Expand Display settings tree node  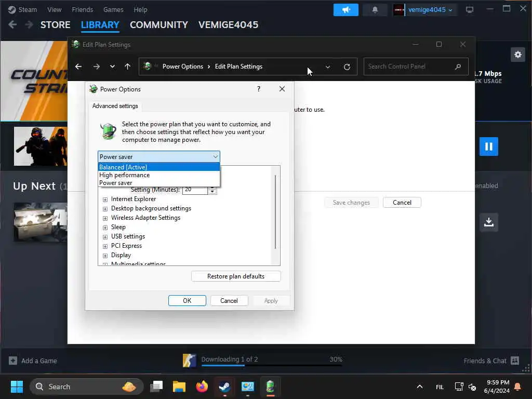[x=105, y=256]
